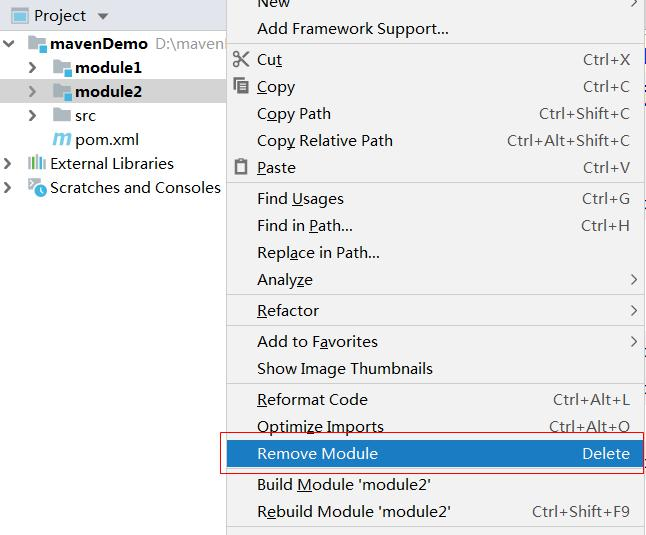Open the Project view dropdown
646x535 pixels.
(x=104, y=16)
